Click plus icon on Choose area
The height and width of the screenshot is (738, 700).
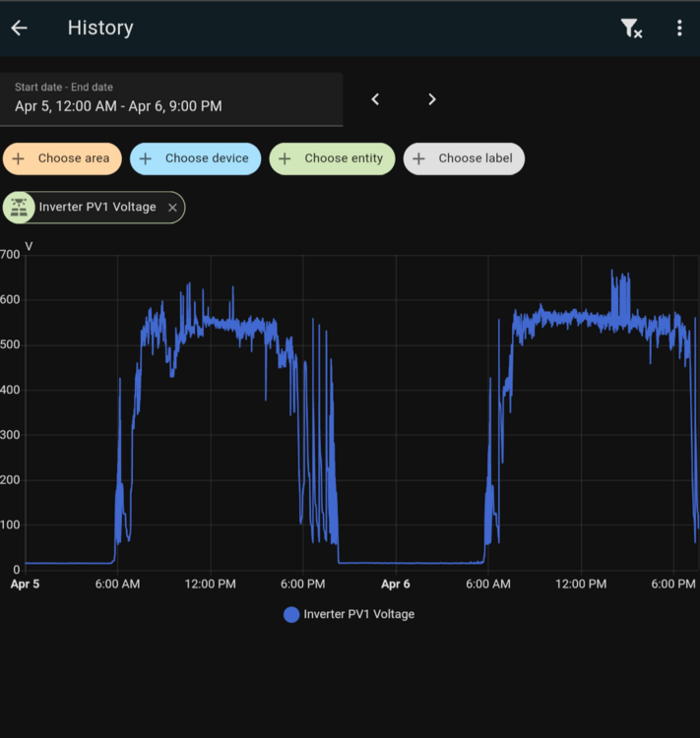(x=19, y=158)
